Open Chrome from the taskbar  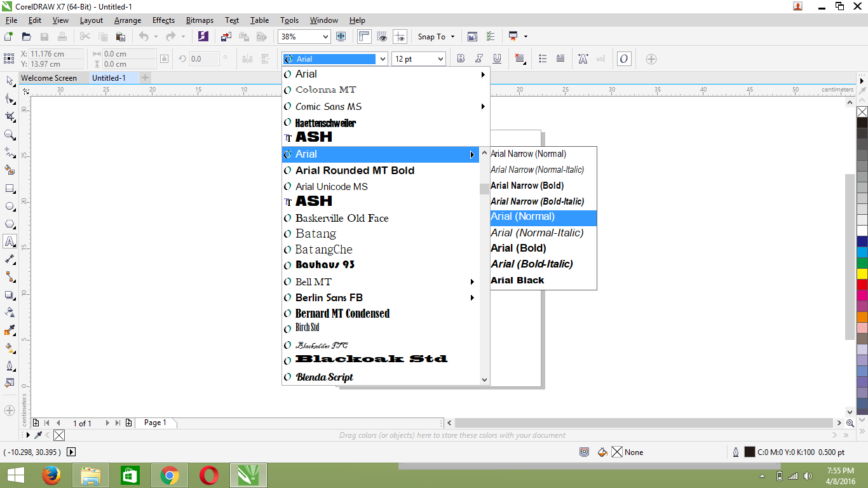click(169, 475)
